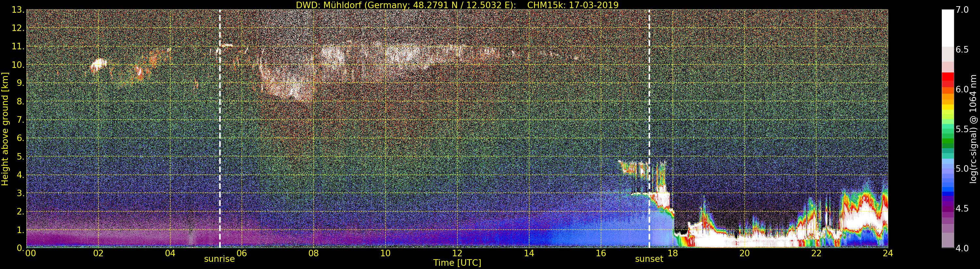
Task: Click the '20' time axis tick label
Action: click(x=745, y=253)
